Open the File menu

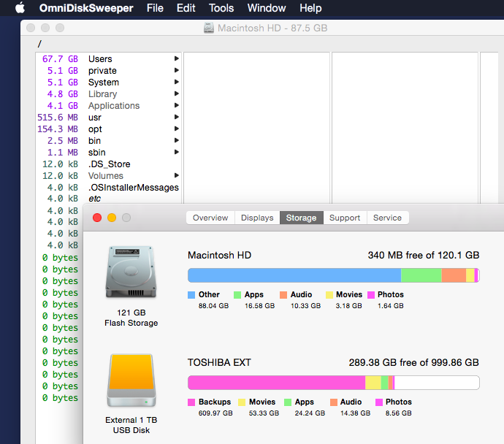tap(155, 8)
